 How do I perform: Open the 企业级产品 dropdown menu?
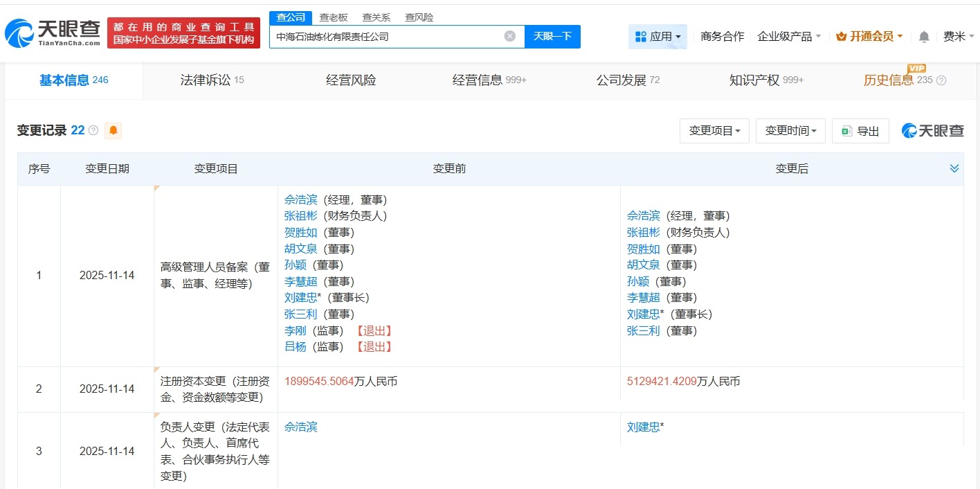coord(789,37)
